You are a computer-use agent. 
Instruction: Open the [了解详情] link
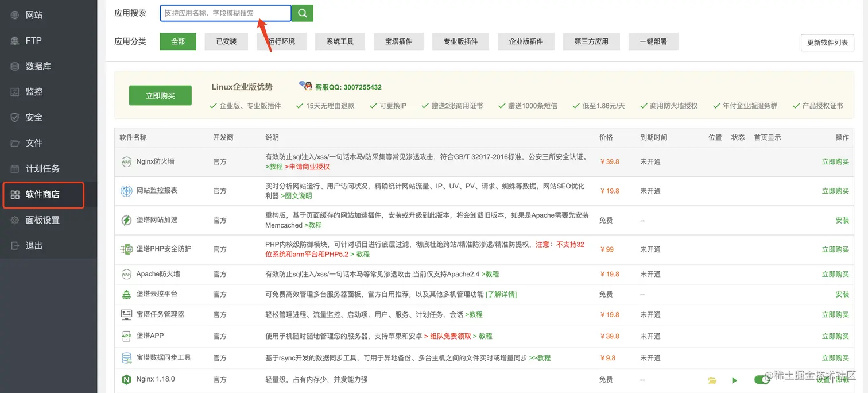(501, 294)
